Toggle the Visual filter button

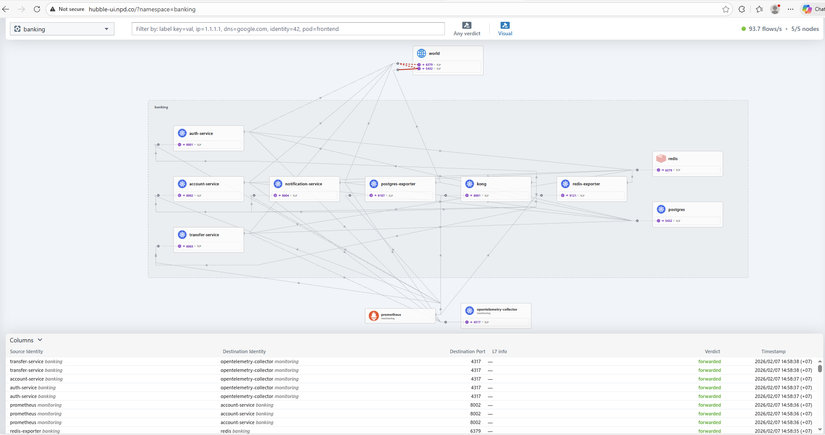(x=504, y=29)
